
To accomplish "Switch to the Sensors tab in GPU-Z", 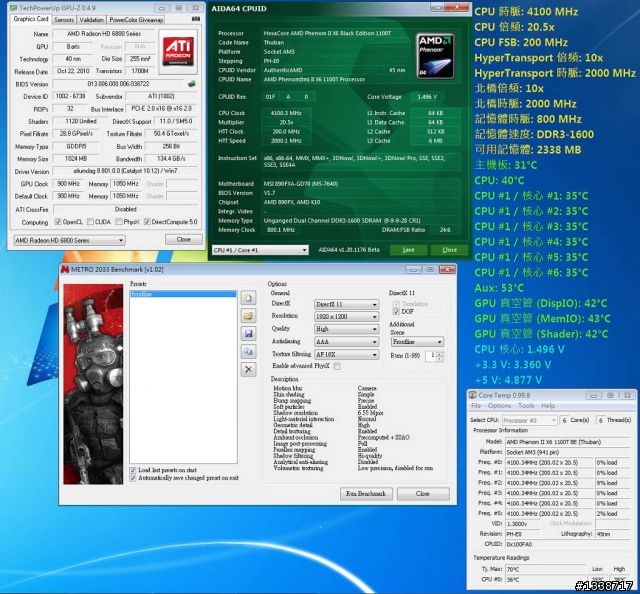I will (64, 20).
